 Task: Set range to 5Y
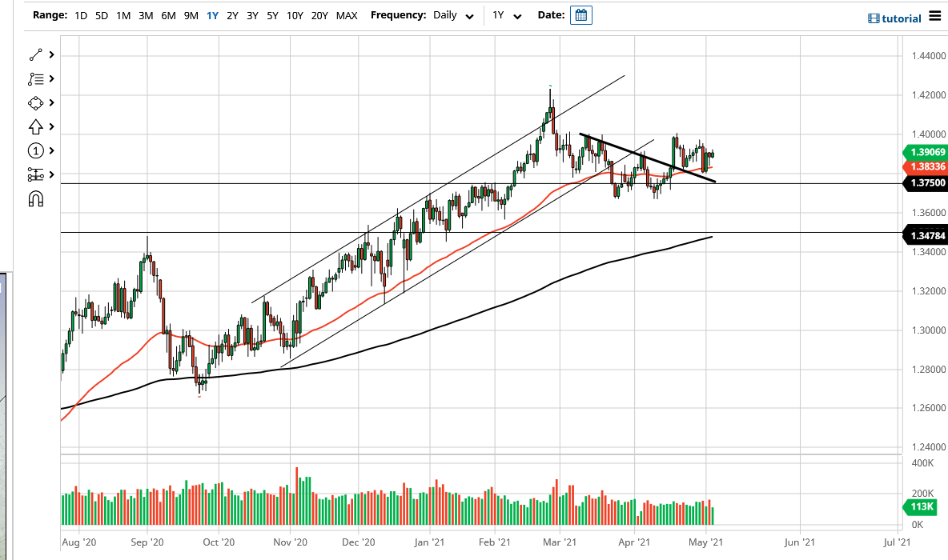point(273,16)
